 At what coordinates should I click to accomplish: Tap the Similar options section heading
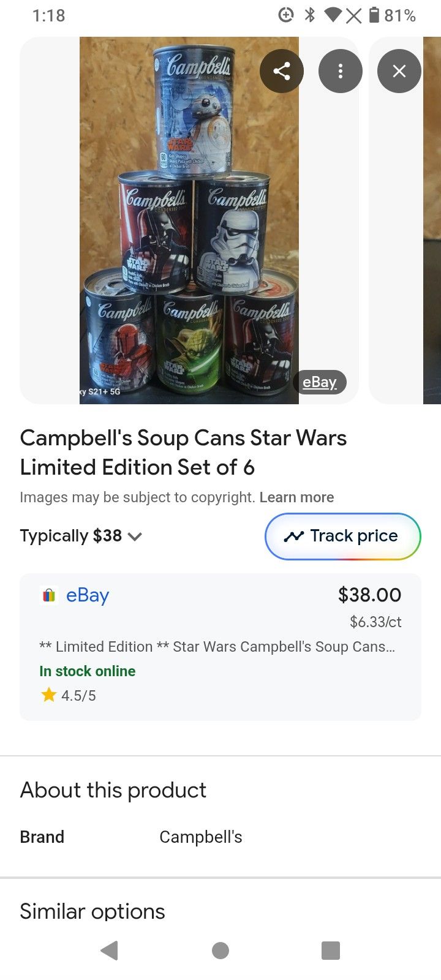[92, 911]
